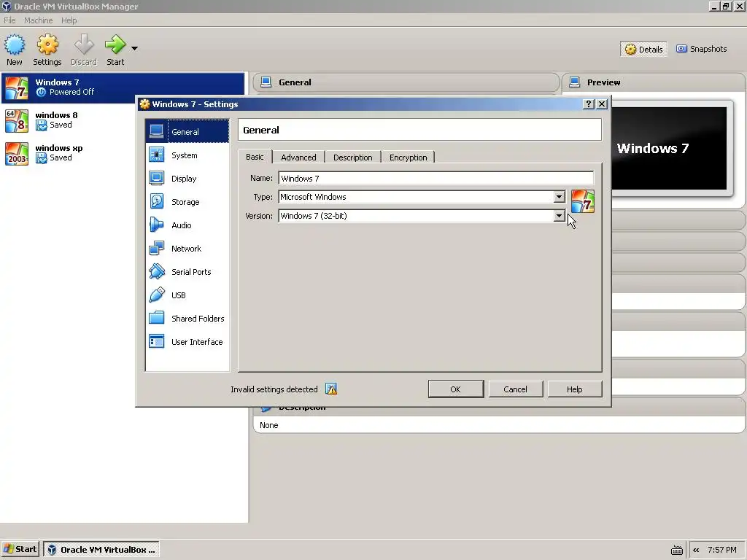
Task: Open the USB settings category
Action: (x=187, y=295)
